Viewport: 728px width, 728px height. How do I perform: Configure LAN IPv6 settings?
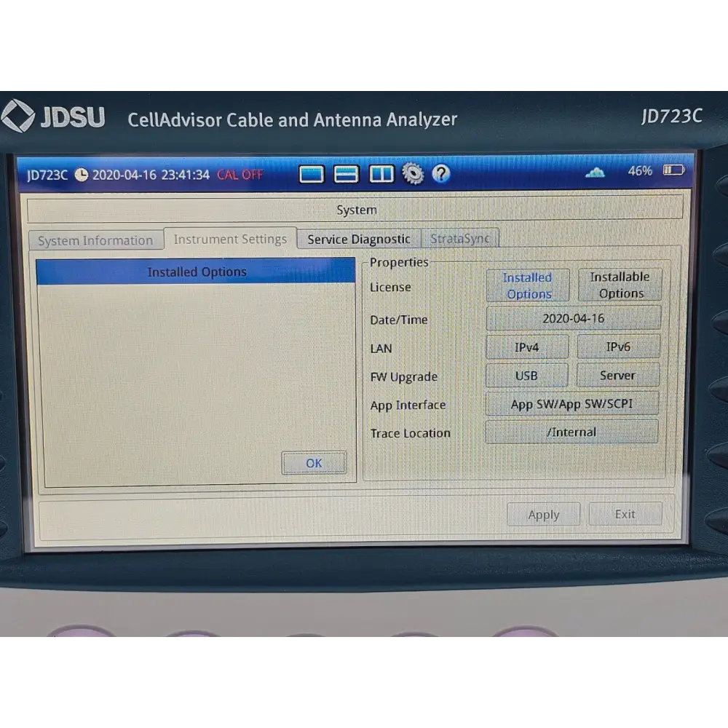point(618,347)
